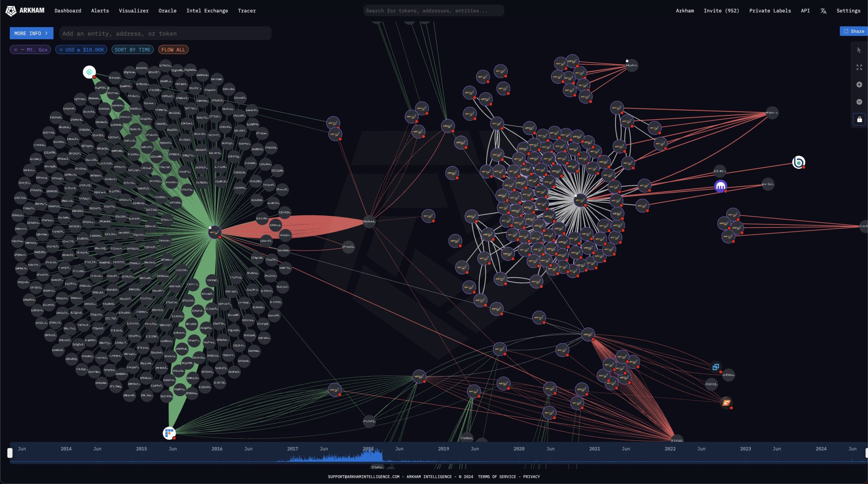
Task: Remove the Mt. Gox filter chip
Action: (x=16, y=50)
